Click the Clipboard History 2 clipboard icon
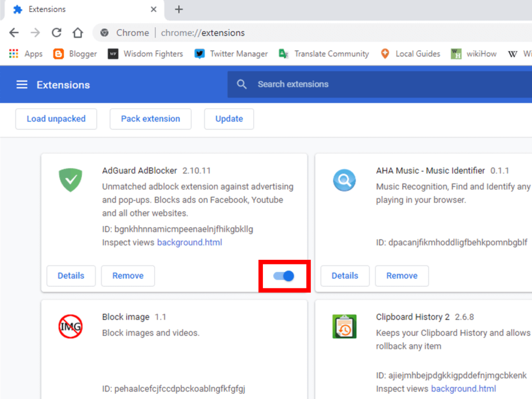532x399 pixels. [344, 327]
